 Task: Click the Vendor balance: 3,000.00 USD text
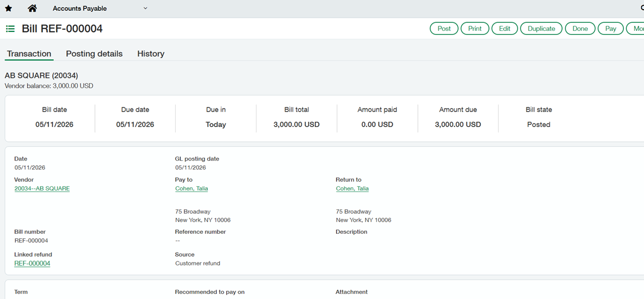(49, 86)
